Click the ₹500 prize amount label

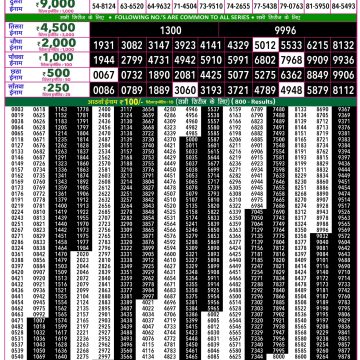(56, 73)
